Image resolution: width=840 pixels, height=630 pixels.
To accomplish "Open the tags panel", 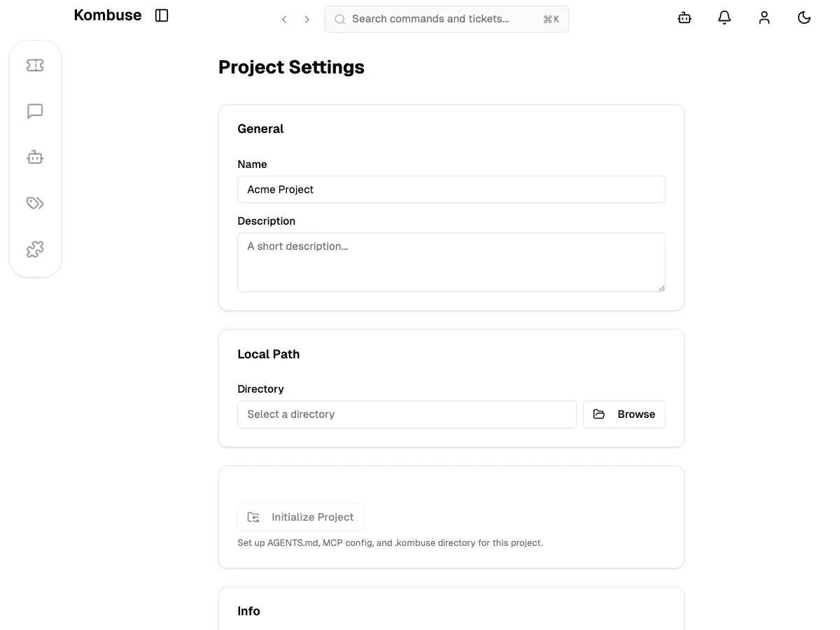I will coord(35,202).
